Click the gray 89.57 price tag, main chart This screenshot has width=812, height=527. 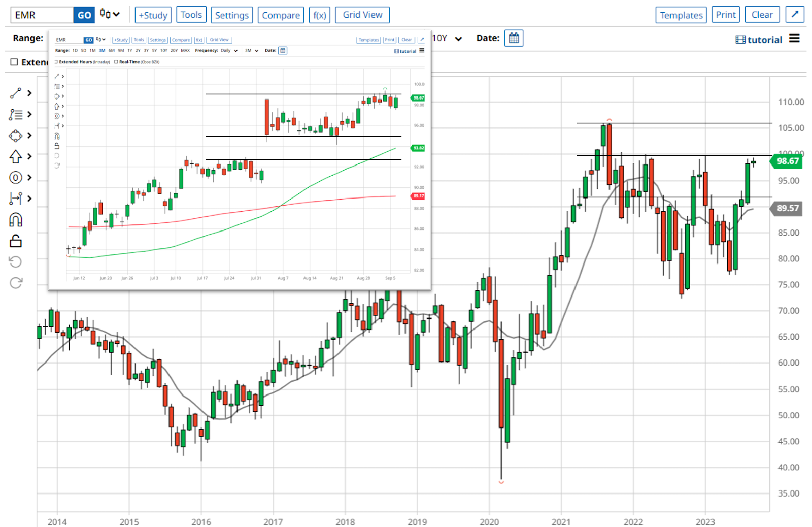point(786,208)
